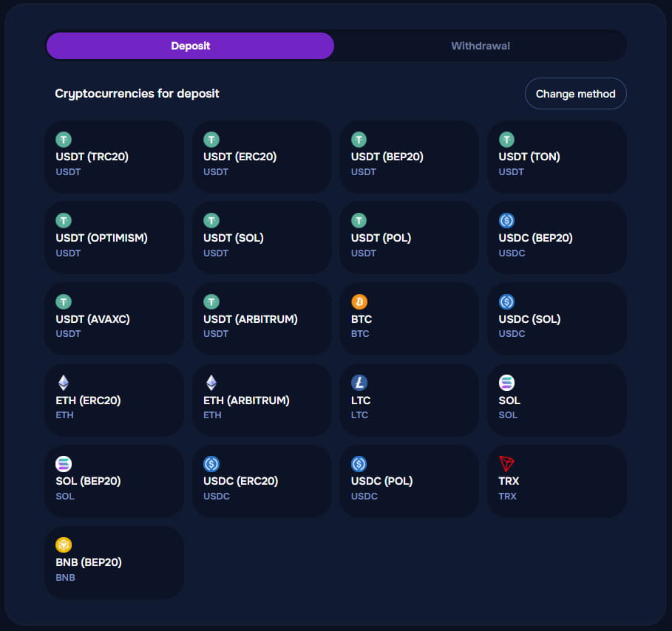Click Ethereum icon on ETH (ERC20) card
This screenshot has width=672, height=631.
[64, 383]
